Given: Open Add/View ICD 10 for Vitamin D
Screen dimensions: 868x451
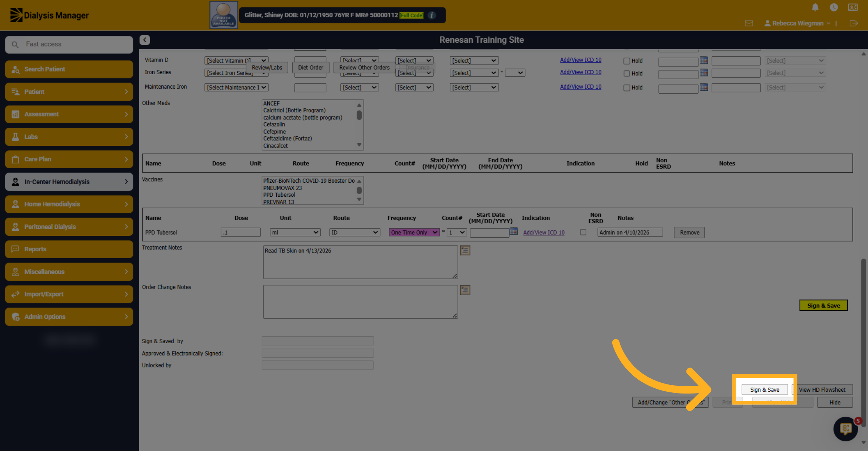Looking at the screenshot, I should (580, 60).
